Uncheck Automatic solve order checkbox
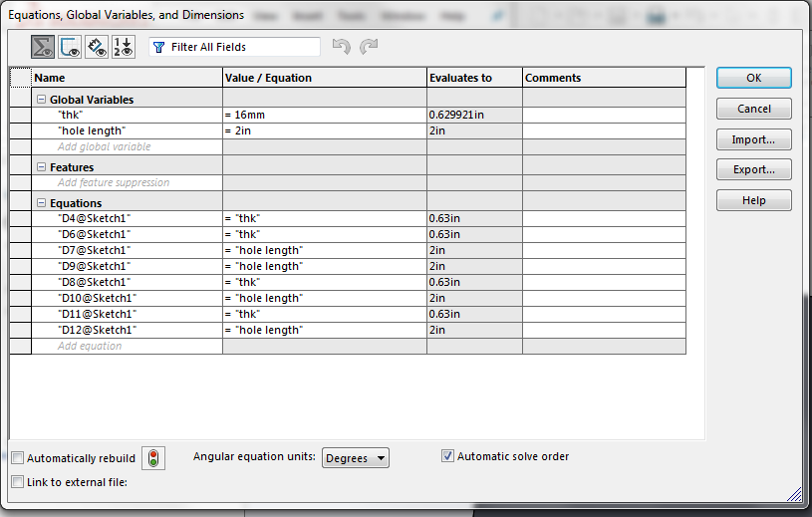 click(447, 456)
